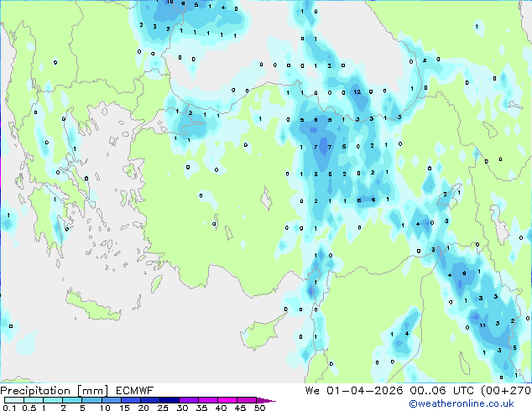Open the weatheronline.co.uk copyright link
This screenshot has height=411, width=532.
tap(462, 403)
